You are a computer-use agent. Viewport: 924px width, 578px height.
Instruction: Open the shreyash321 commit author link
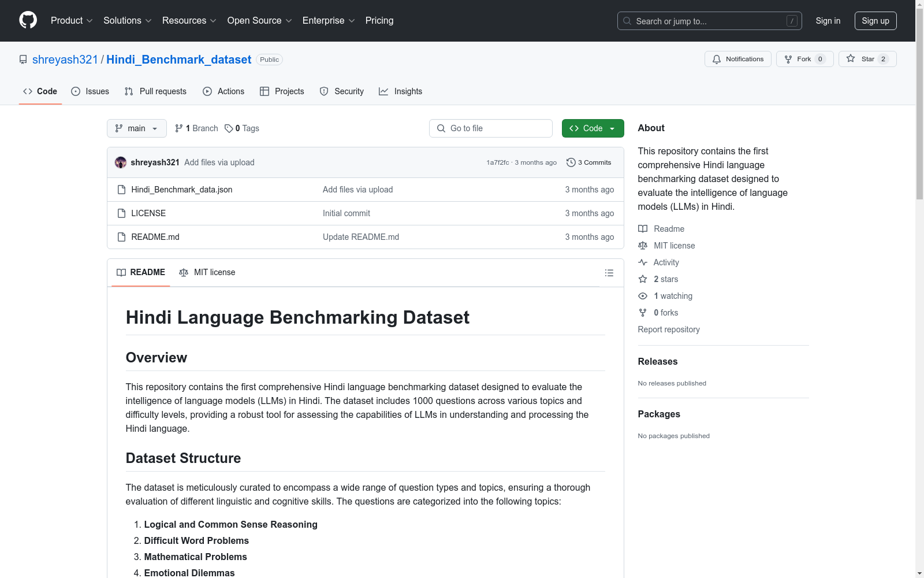[155, 162]
